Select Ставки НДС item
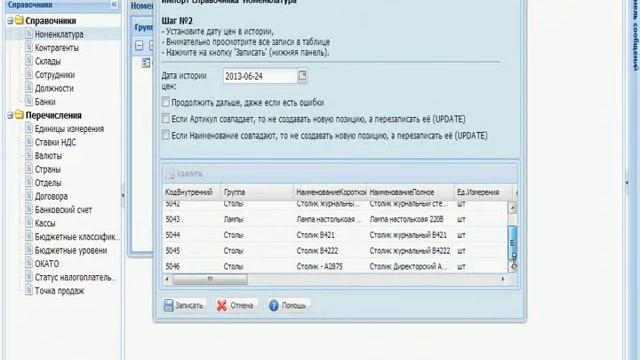 coord(55,142)
